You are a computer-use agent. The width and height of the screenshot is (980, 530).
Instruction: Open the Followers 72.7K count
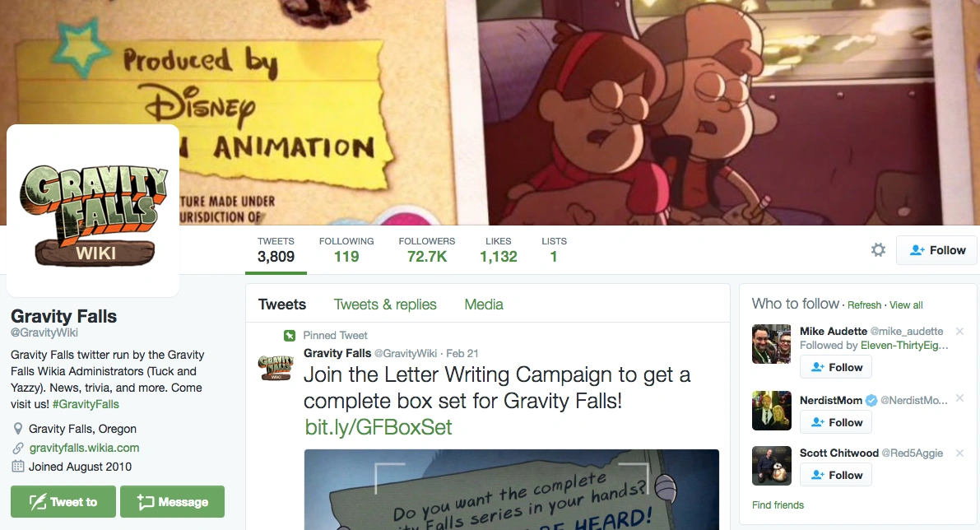click(427, 250)
